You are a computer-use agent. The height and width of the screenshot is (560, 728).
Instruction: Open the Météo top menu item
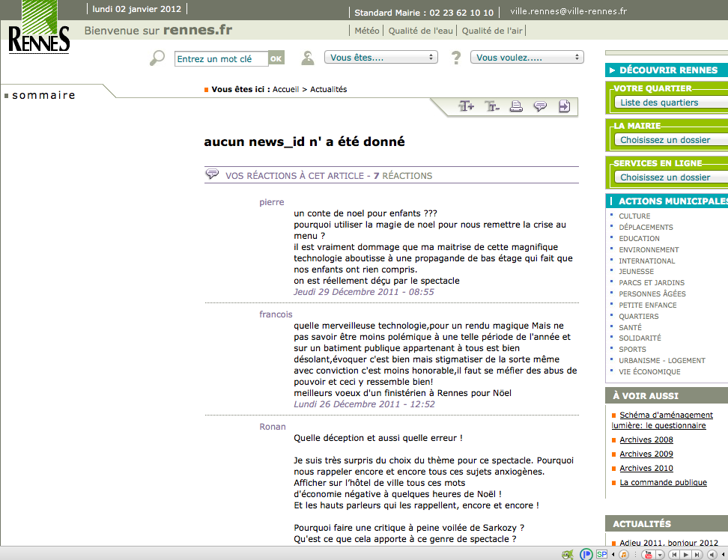coord(366,31)
